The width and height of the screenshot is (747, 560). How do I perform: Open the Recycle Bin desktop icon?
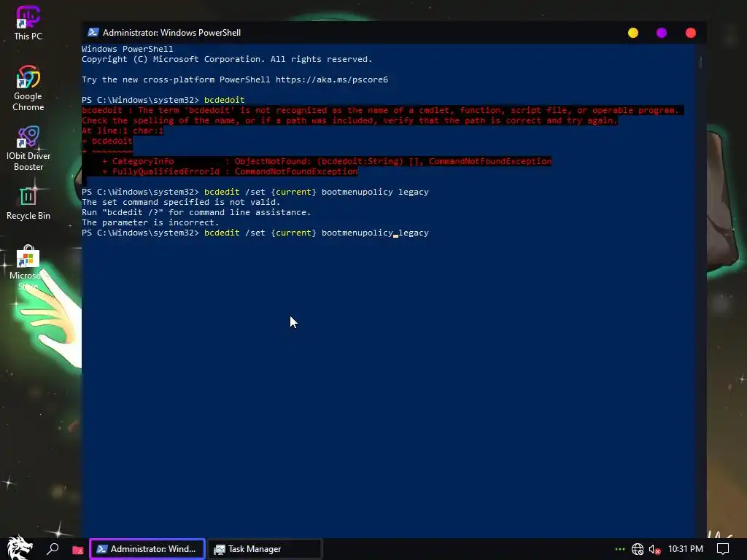click(x=28, y=203)
